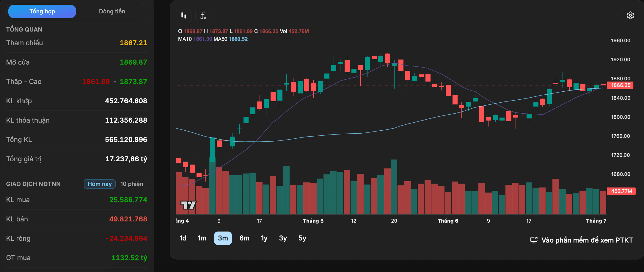Click the 1866.35 current price label

[621, 85]
